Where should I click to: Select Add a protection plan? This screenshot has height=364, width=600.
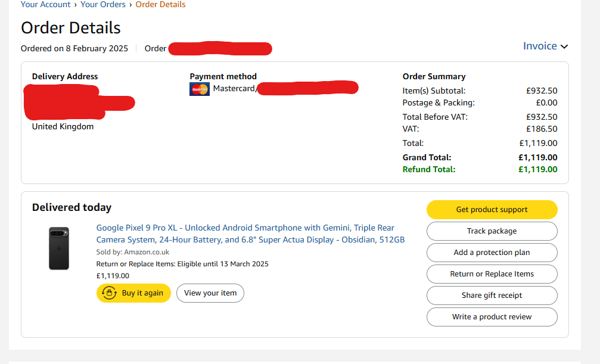(492, 253)
